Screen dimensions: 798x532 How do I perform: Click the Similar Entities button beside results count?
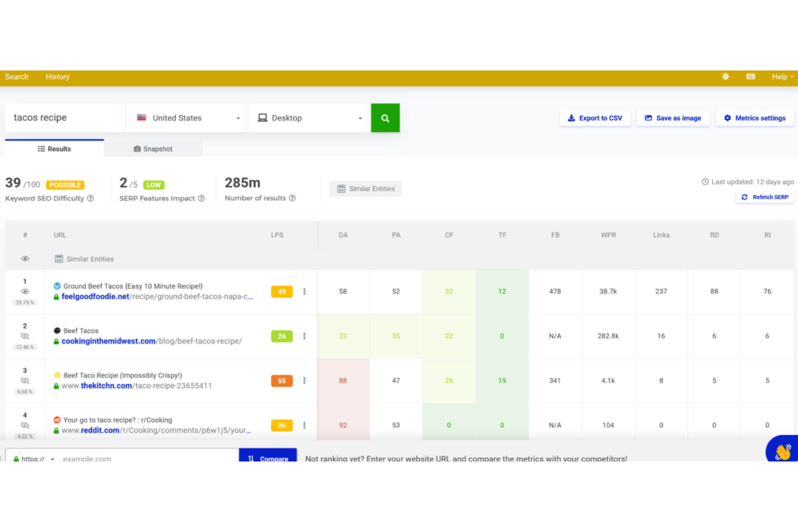(x=365, y=188)
